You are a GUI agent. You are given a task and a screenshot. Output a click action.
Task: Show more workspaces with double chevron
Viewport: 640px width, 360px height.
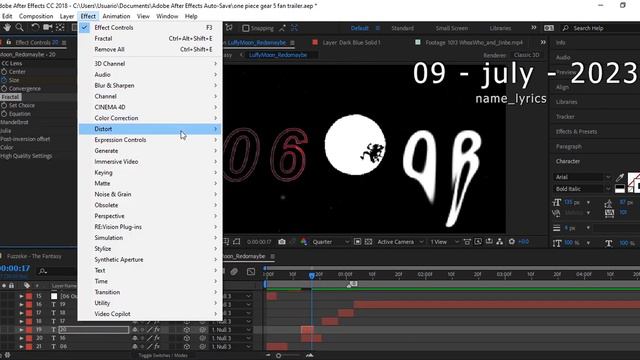(x=533, y=28)
